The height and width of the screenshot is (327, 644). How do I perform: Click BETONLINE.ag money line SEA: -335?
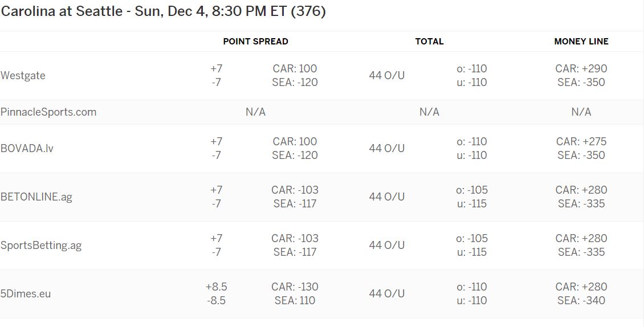(x=581, y=204)
